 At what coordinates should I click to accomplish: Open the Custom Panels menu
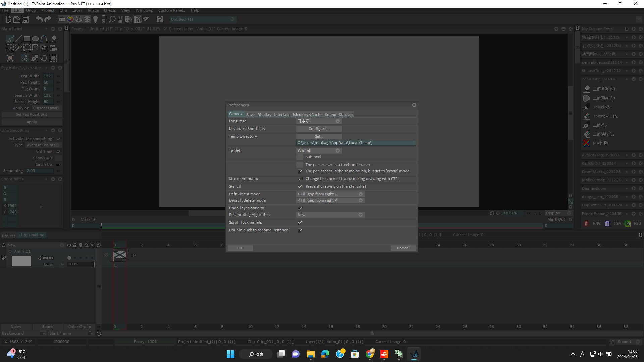172,10
